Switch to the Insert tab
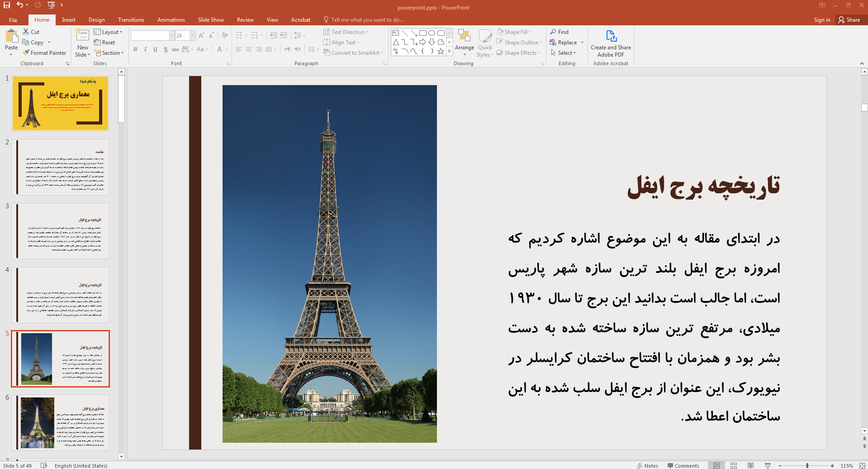 69,19
